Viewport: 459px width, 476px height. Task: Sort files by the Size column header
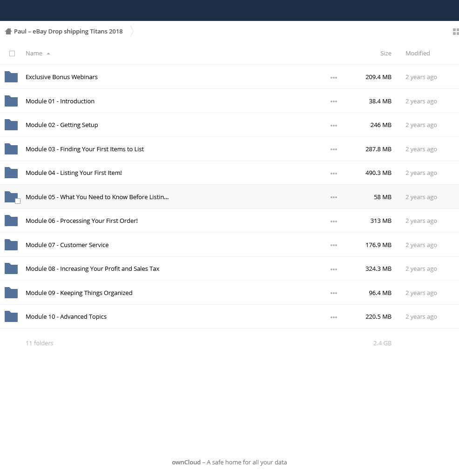[386, 54]
